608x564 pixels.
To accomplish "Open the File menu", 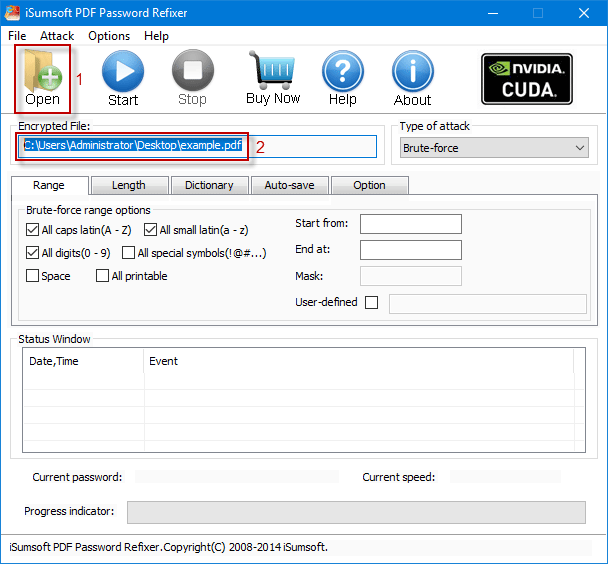I will 17,36.
